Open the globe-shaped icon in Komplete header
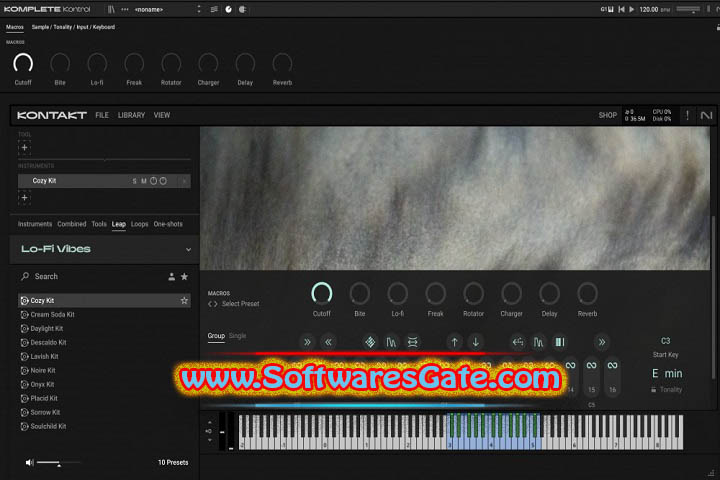720x480 pixels. pos(242,9)
